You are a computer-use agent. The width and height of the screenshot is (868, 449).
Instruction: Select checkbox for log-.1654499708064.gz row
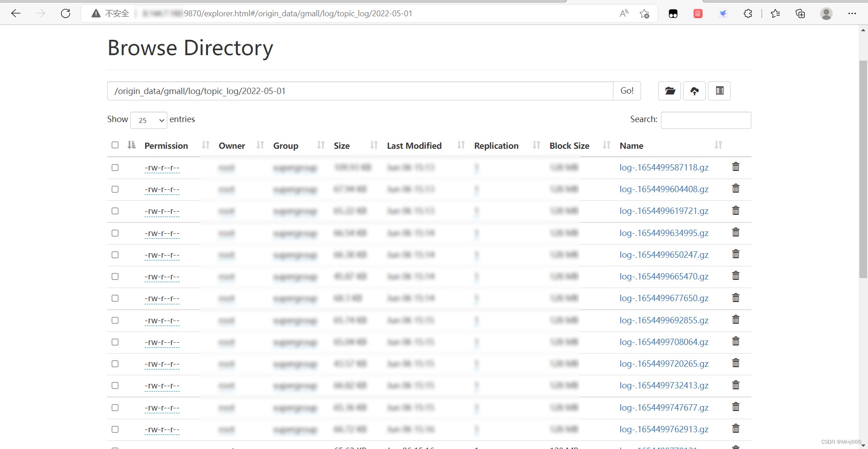[115, 342]
